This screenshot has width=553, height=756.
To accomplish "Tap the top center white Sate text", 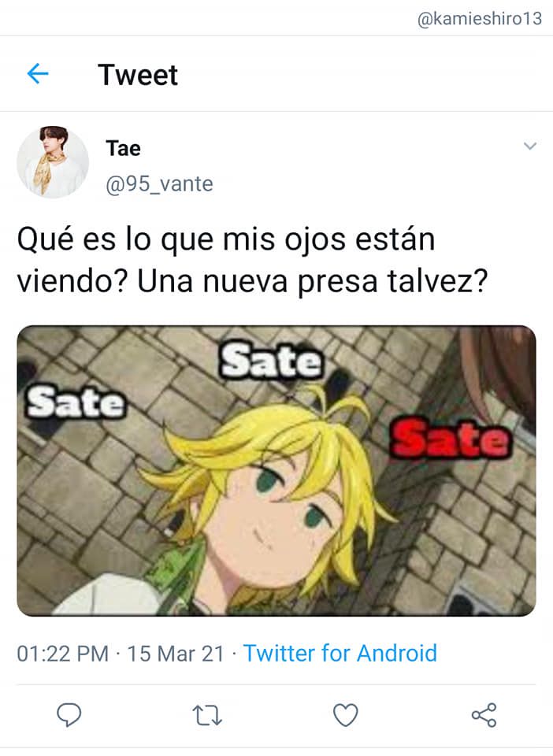I will coord(272,360).
